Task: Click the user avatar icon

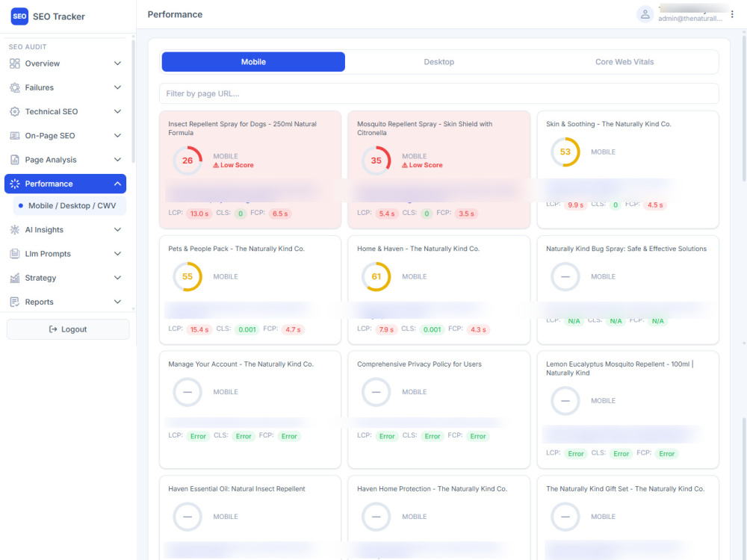Action: [x=645, y=14]
